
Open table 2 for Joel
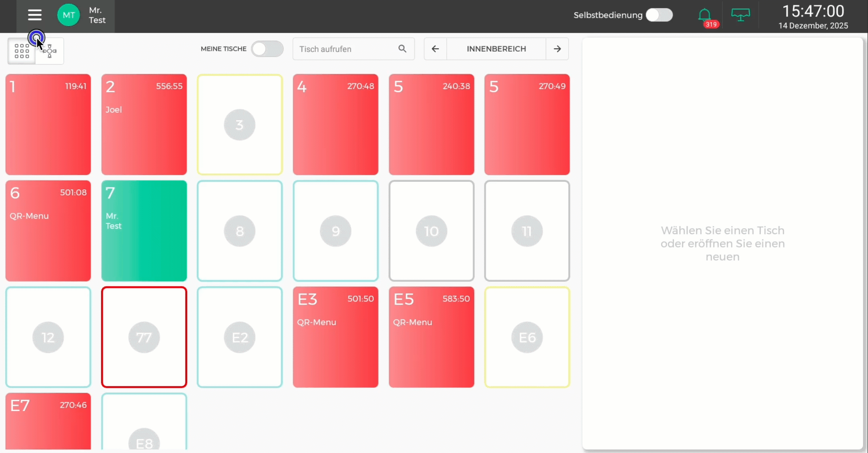[144, 125]
